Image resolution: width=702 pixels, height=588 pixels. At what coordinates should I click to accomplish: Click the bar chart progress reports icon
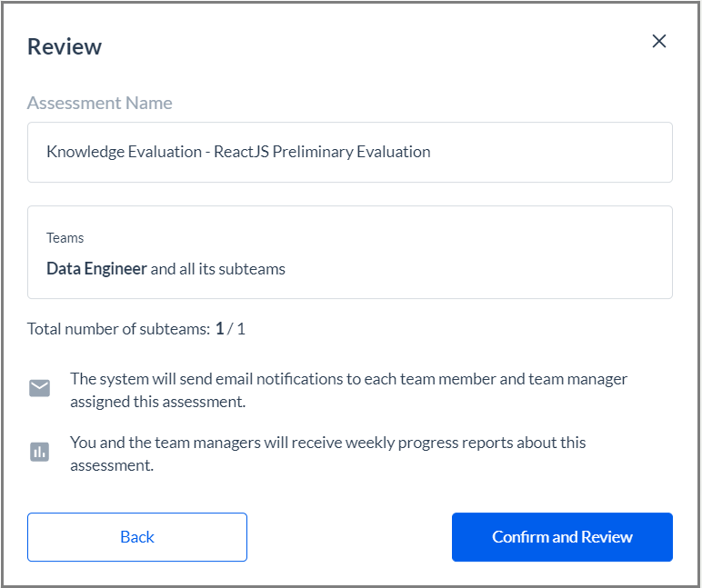click(39, 452)
